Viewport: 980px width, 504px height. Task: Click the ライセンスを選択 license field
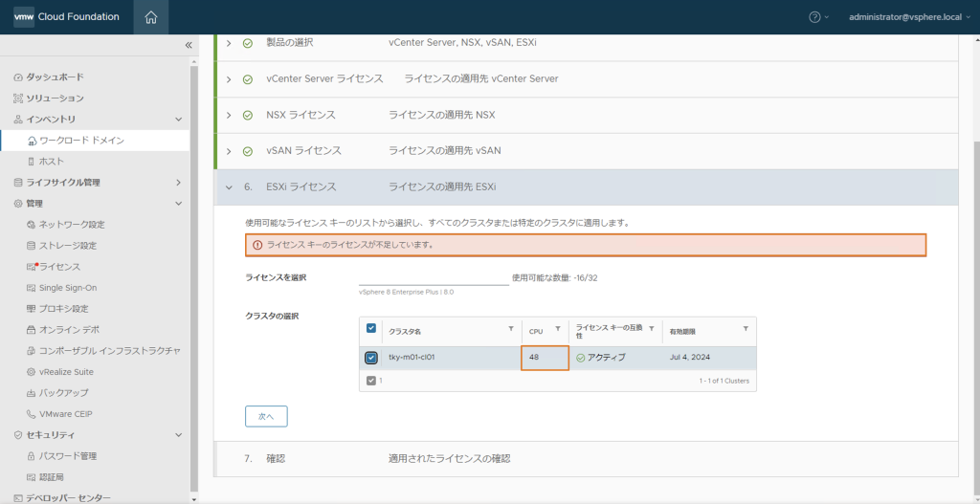tap(434, 277)
